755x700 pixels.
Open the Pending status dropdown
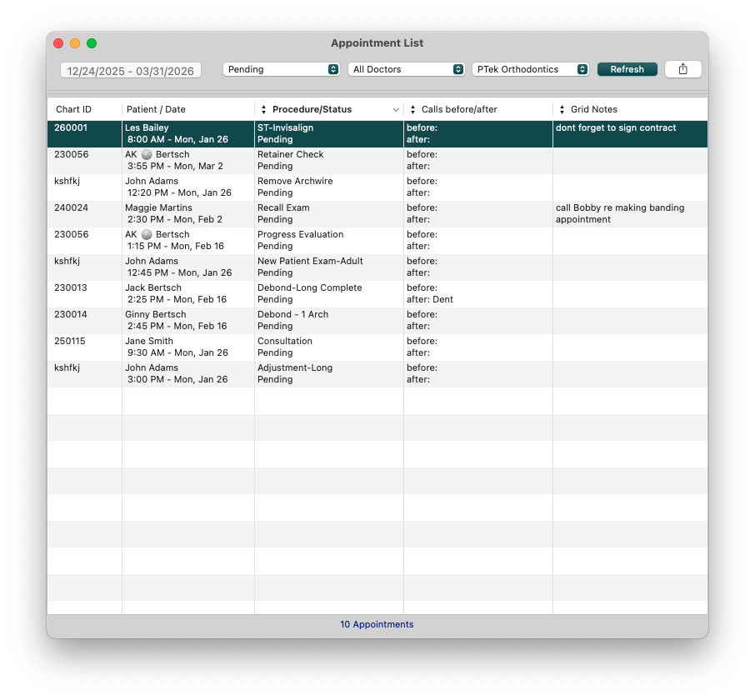click(x=281, y=69)
